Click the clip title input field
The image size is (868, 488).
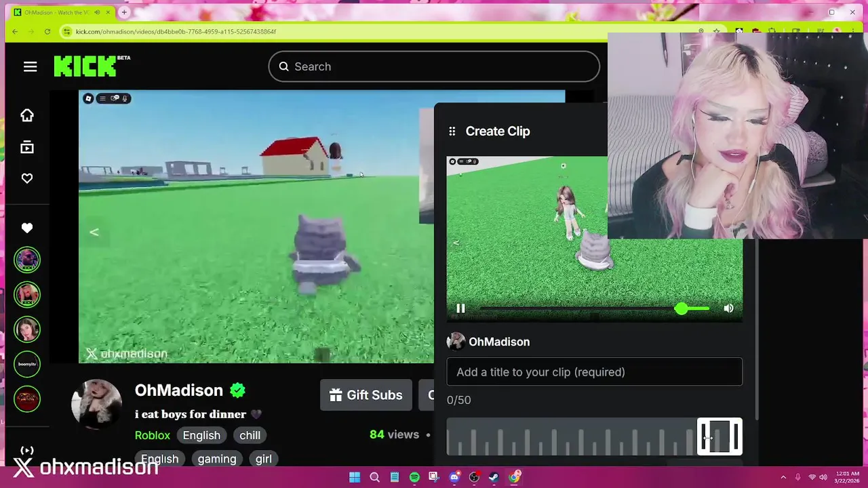(x=595, y=372)
